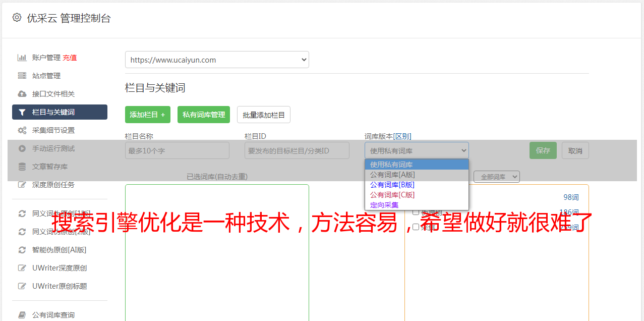Click inside the empty 已选词库 list box
Screen dimensions: 644x321
coord(217,252)
